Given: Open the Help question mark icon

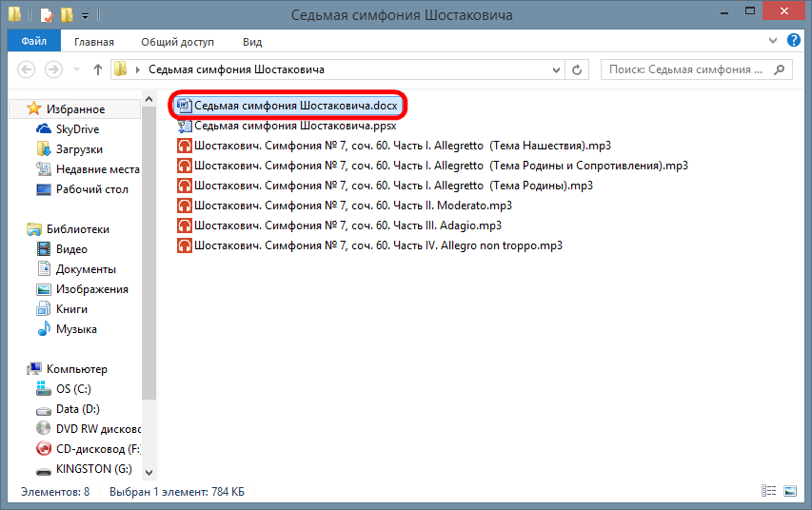Looking at the screenshot, I should point(794,42).
